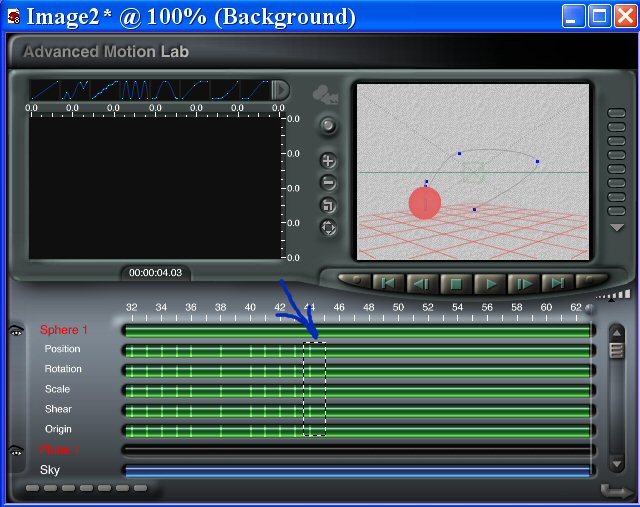Click the timeline scroll down arrow
This screenshot has width=640, height=507.
(x=617, y=464)
